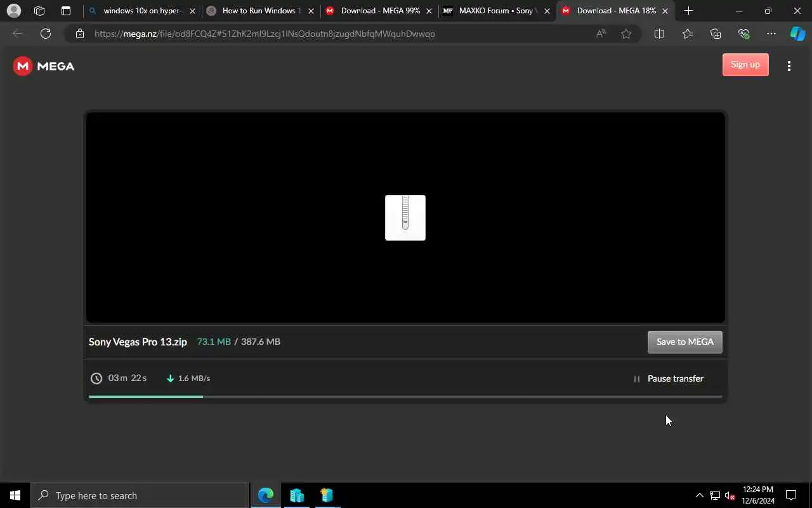The height and width of the screenshot is (508, 812).
Task: Close the 'Download - MEGA 99%' tab
Action: [x=429, y=11]
